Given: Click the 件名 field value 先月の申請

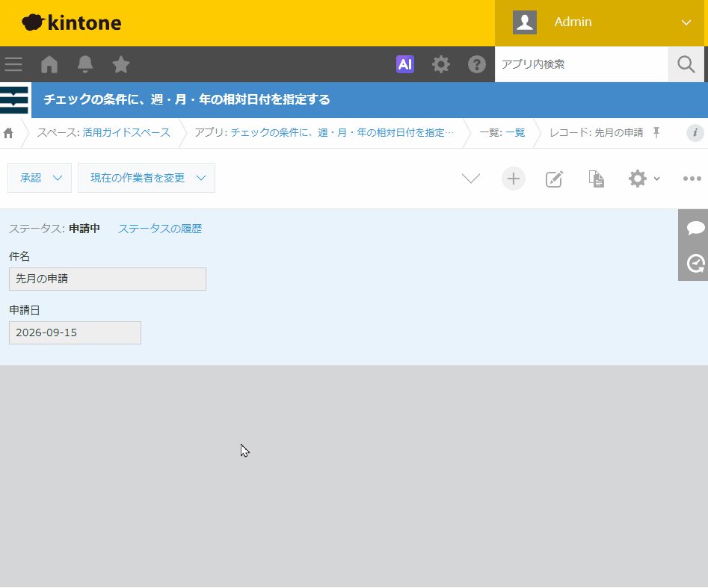Looking at the screenshot, I should [108, 279].
